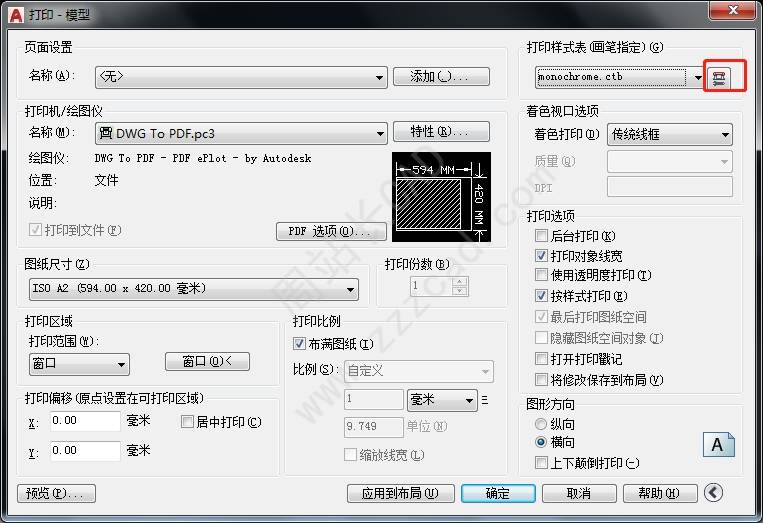Uncheck the 布满图纸 checkbox
This screenshot has width=763, height=523.
click(299, 344)
